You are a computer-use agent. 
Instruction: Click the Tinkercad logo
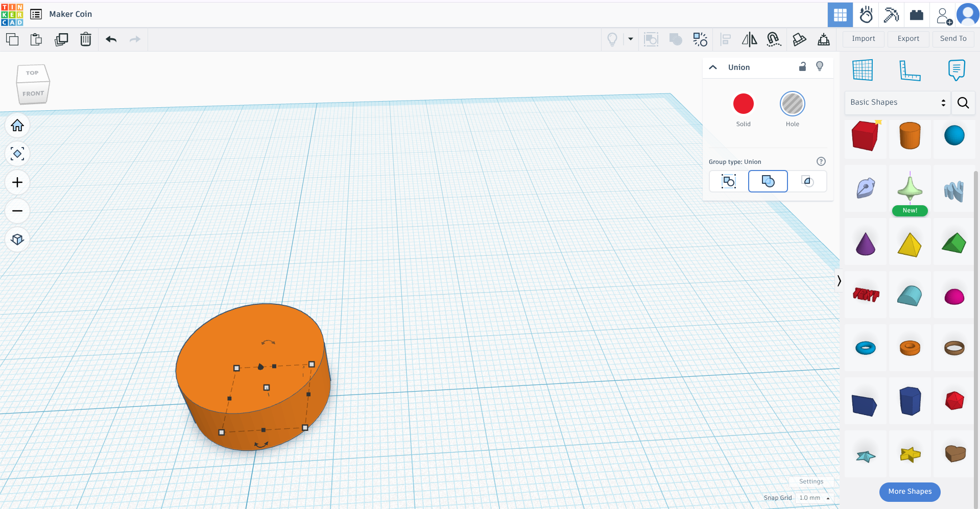click(12, 14)
